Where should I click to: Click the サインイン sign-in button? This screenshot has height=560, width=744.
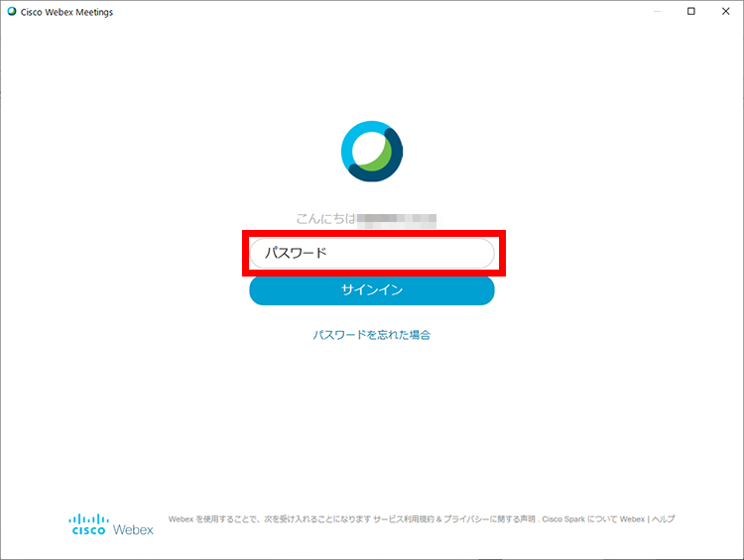point(372,290)
